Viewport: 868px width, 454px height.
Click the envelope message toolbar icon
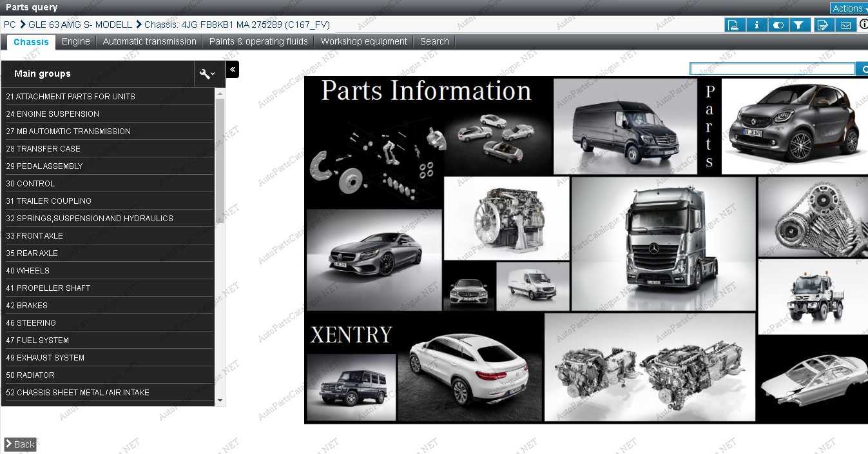[845, 24]
